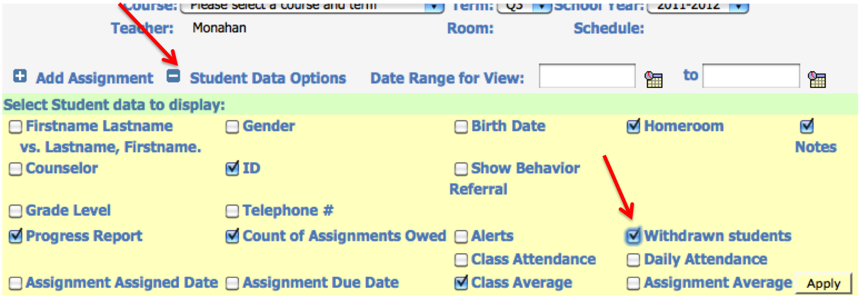The height and width of the screenshot is (300, 868).
Task: Tick the Telephone # checkbox
Action: click(232, 212)
